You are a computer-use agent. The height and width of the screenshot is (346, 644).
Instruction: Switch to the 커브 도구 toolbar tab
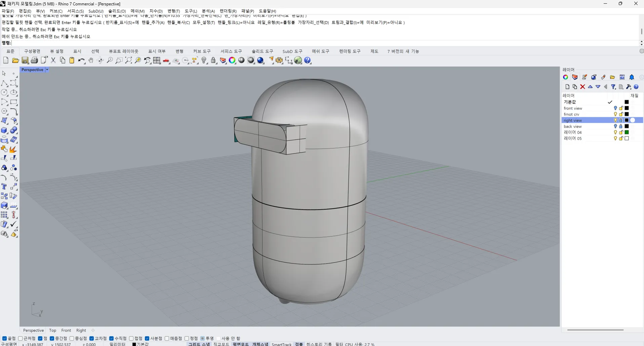pyautogui.click(x=202, y=51)
